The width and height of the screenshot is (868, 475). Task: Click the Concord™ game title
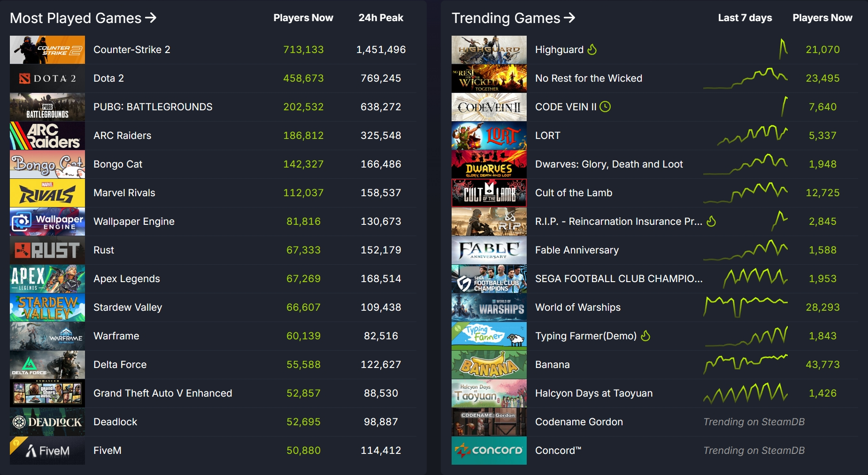(558, 451)
